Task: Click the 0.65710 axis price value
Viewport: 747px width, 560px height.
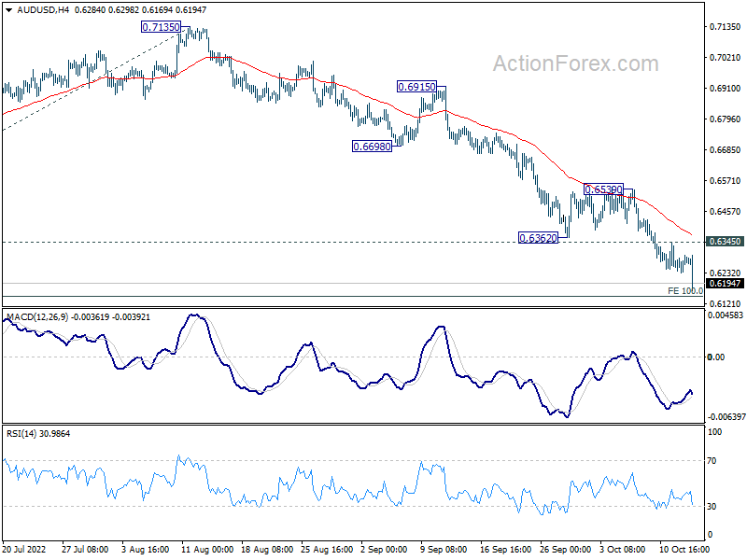Action: (x=726, y=180)
